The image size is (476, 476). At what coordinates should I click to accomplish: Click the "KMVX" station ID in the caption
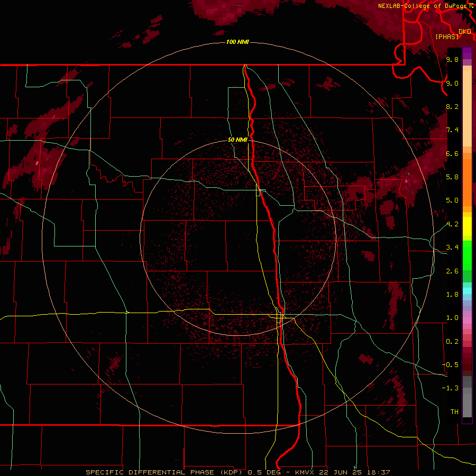coord(304,472)
